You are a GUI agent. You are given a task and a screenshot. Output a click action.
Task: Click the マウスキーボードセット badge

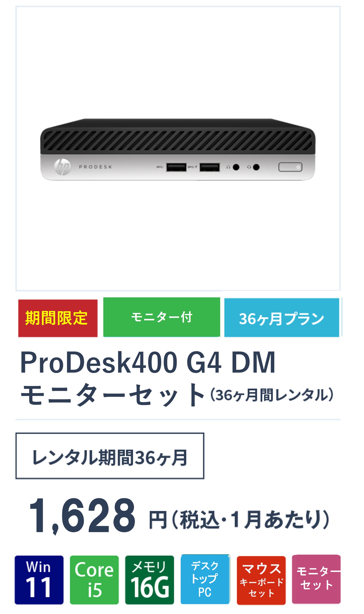click(x=261, y=580)
